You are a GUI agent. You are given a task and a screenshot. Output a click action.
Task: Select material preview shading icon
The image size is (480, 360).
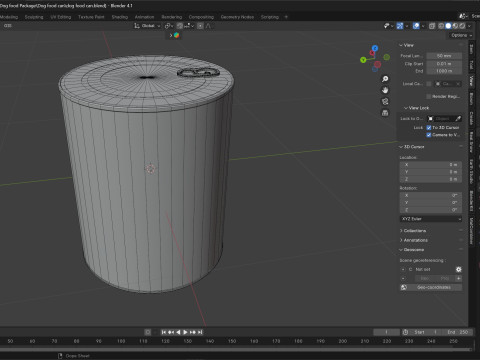[455, 26]
